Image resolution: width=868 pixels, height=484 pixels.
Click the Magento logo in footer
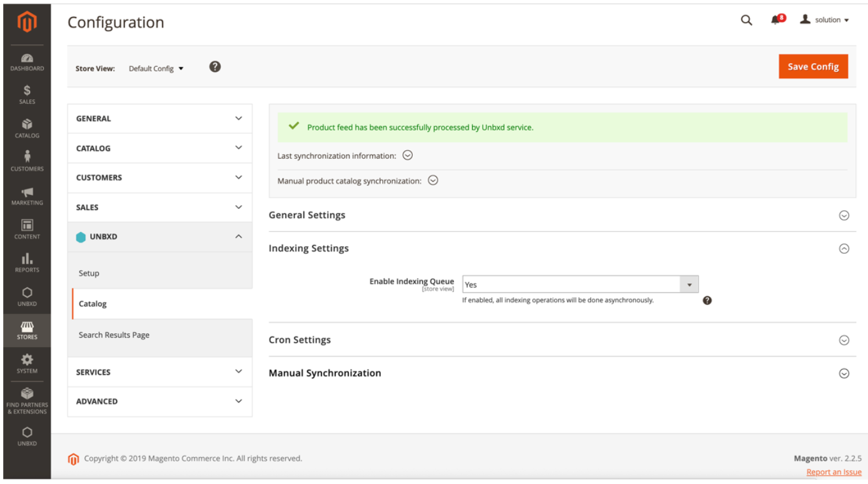coord(73,459)
